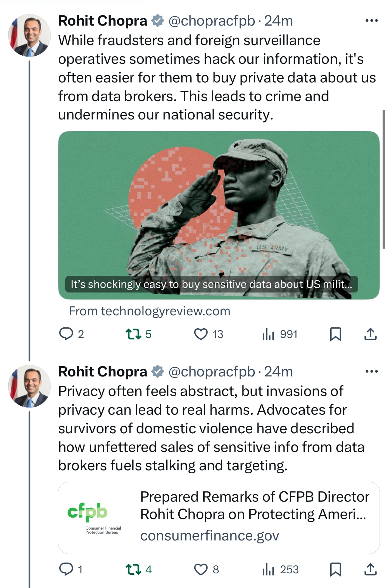This screenshot has width=388, height=588.
Task: Share the first tweet
Action: click(x=371, y=334)
